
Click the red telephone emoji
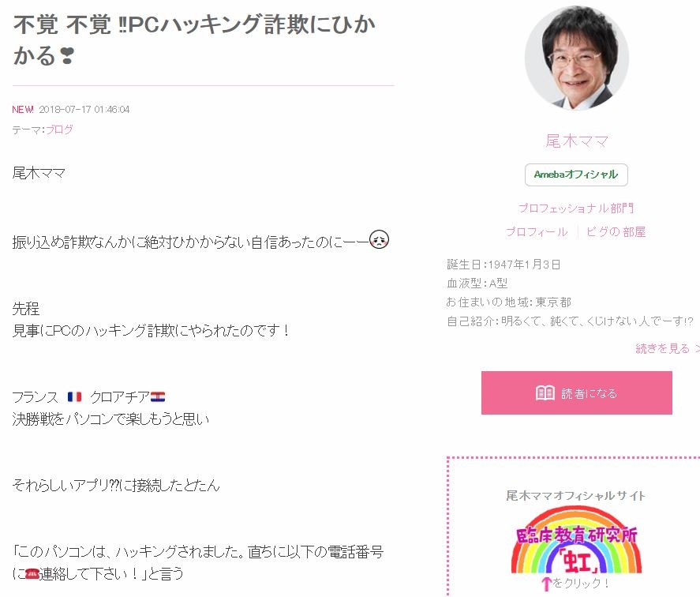(32, 574)
